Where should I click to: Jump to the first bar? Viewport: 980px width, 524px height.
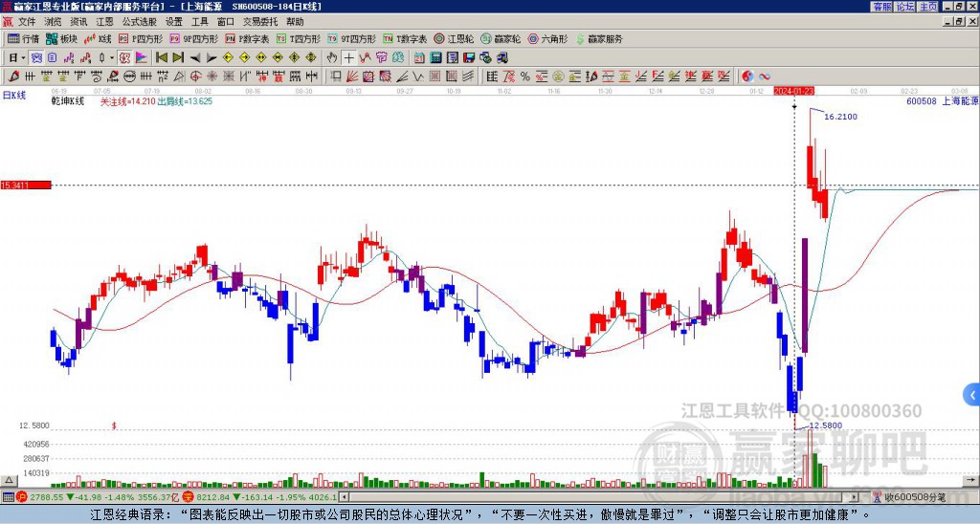point(161,58)
